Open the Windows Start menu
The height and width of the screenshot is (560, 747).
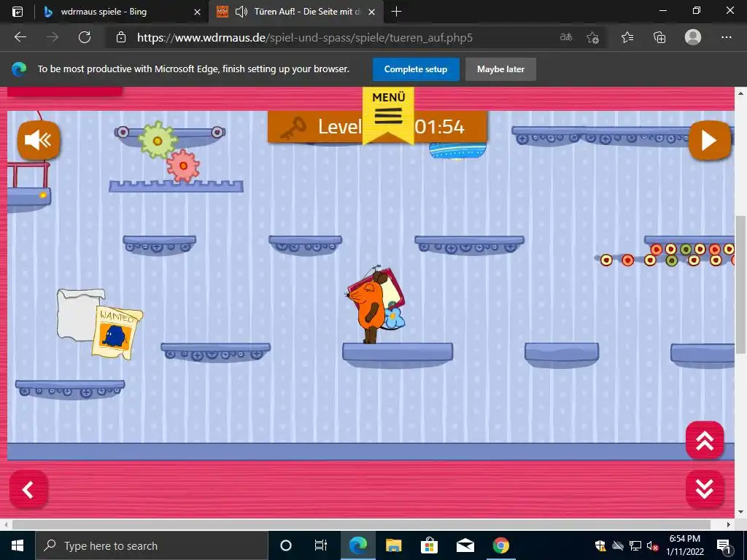tap(18, 545)
